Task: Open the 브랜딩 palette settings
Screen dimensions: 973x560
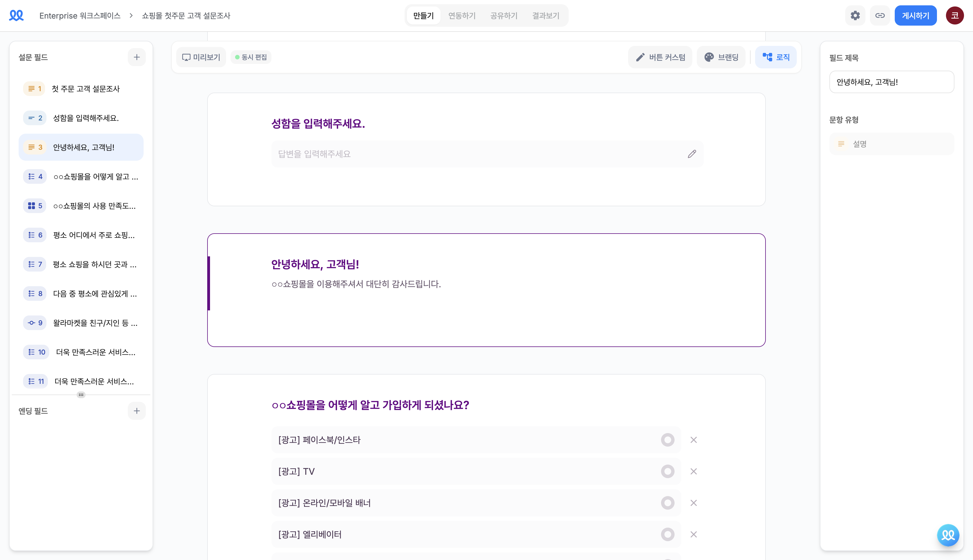Action: 721,57
